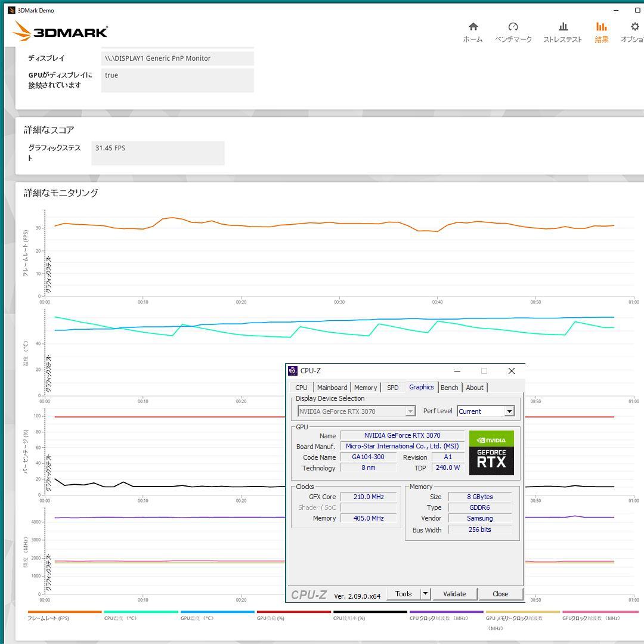Open the Stress Test chart icon
This screenshot has height=644, width=644.
tap(563, 27)
